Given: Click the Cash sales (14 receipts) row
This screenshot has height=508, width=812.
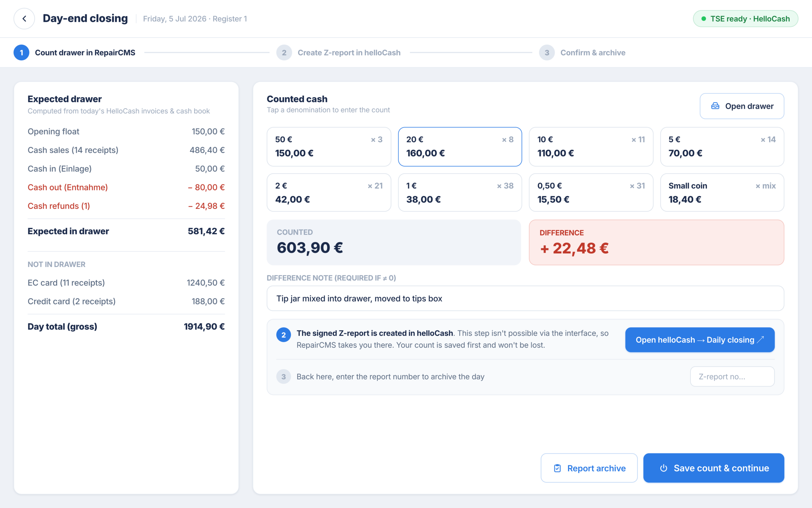Looking at the screenshot, I should pos(126,150).
